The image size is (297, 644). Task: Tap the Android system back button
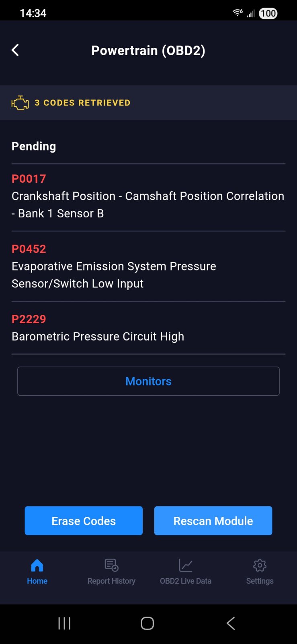coord(231,623)
